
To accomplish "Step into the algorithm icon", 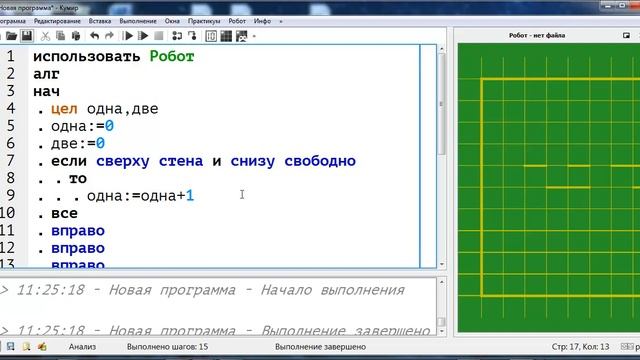I will pyautogui.click(x=192, y=36).
